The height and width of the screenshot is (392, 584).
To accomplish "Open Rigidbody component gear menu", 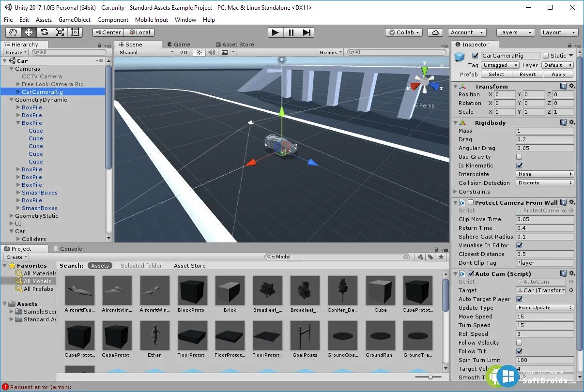I will tap(572, 122).
